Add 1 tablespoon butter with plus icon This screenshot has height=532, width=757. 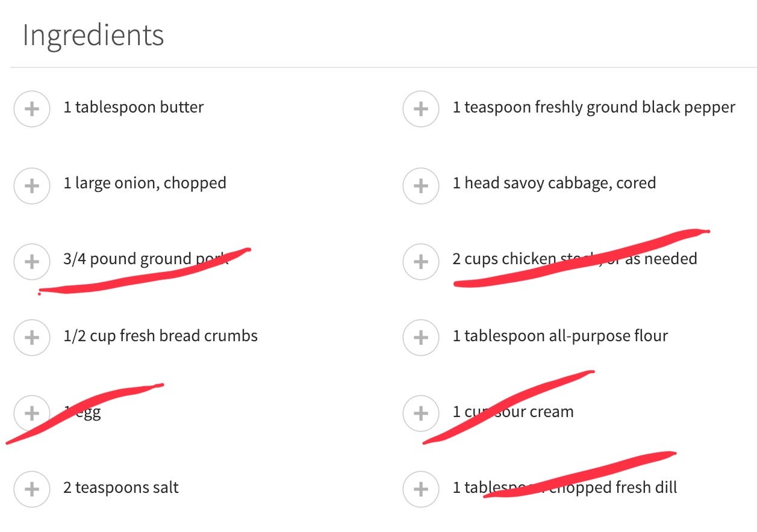coord(31,109)
